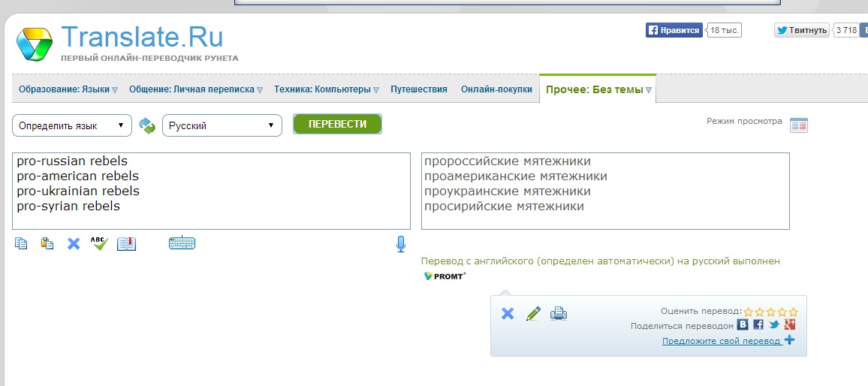Expand Образование: Языки topic menu
The height and width of the screenshot is (386, 868).
[x=115, y=89]
